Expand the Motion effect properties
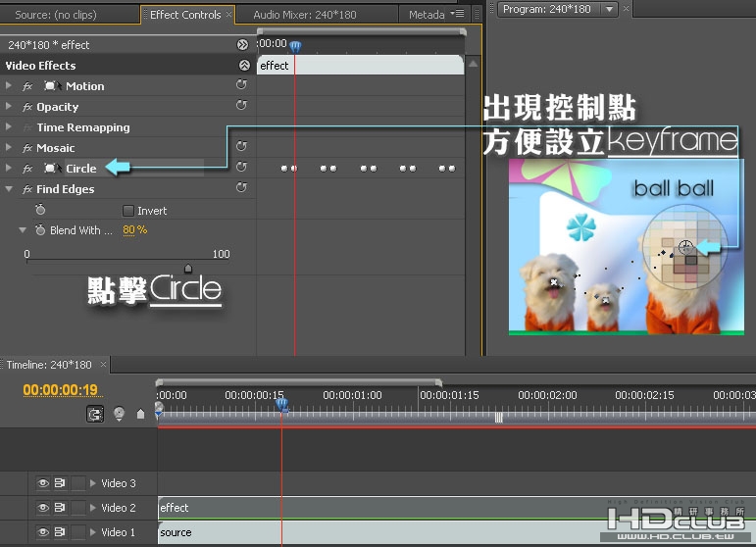This screenshot has height=547, width=756. (x=9, y=86)
